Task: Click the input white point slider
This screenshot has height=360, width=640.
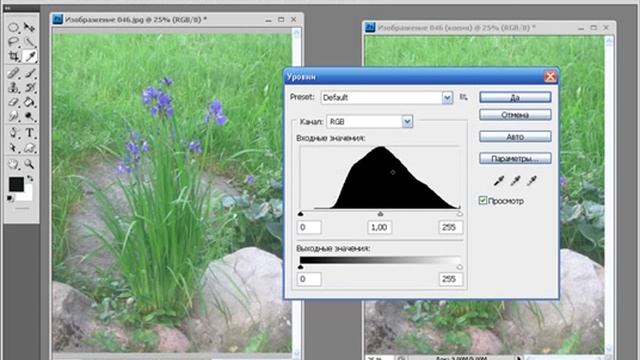Action: coord(460,213)
